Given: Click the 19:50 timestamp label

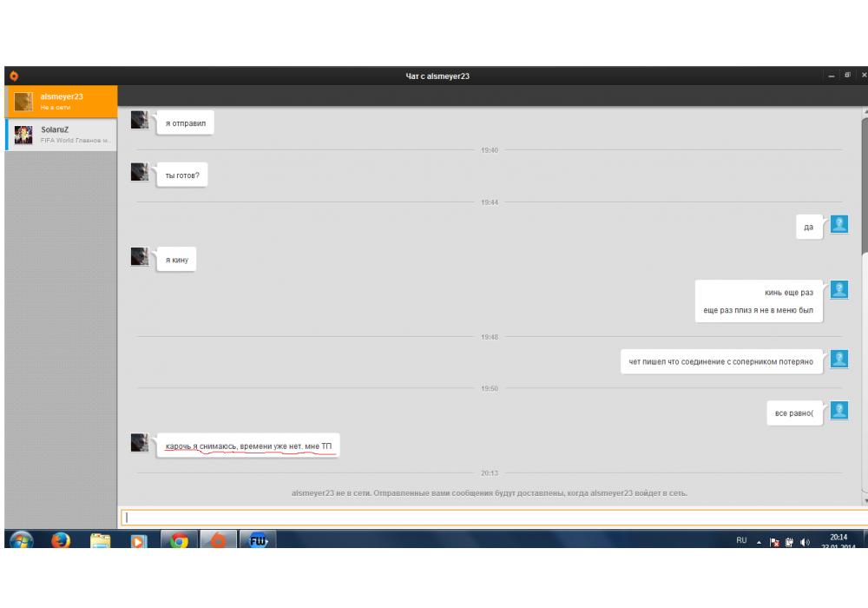Looking at the screenshot, I should pos(490,389).
